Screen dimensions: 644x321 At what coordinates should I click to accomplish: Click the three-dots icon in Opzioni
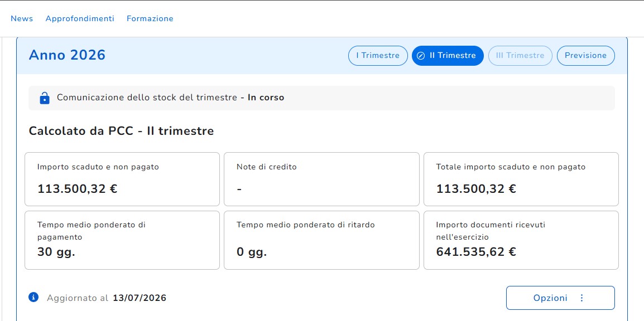point(581,298)
